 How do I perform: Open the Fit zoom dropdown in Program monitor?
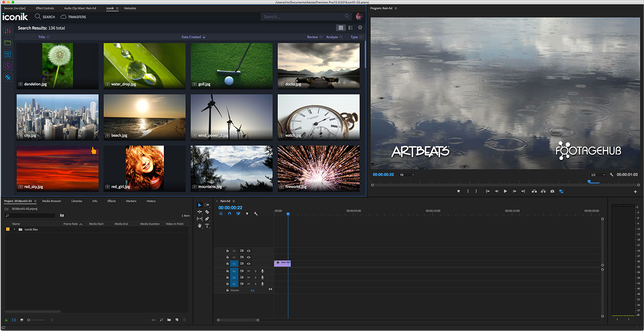tap(409, 175)
